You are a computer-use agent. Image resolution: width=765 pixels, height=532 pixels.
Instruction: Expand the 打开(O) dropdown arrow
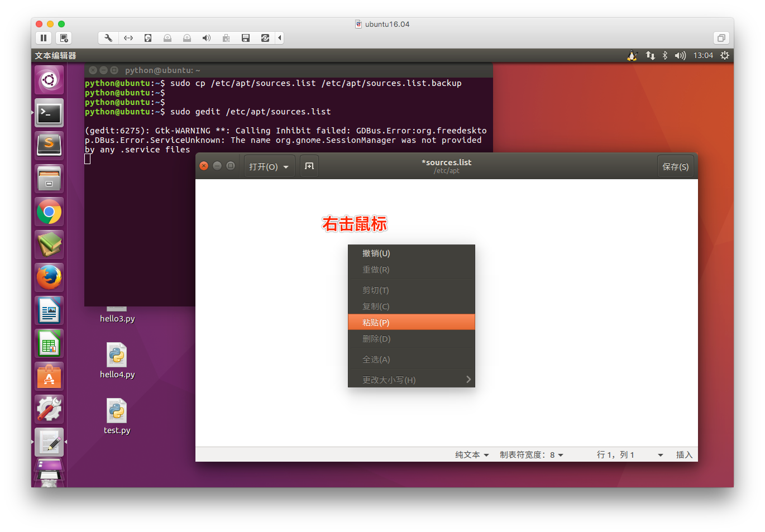(286, 167)
